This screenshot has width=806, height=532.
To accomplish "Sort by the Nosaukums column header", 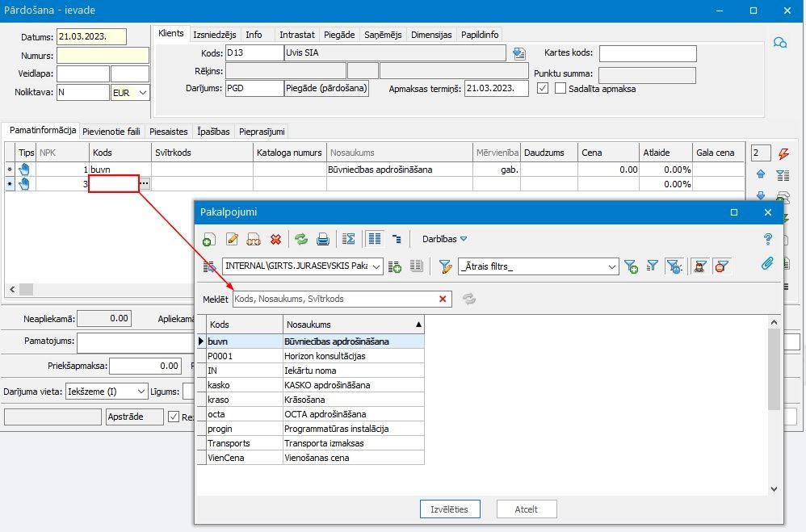I will (354, 325).
